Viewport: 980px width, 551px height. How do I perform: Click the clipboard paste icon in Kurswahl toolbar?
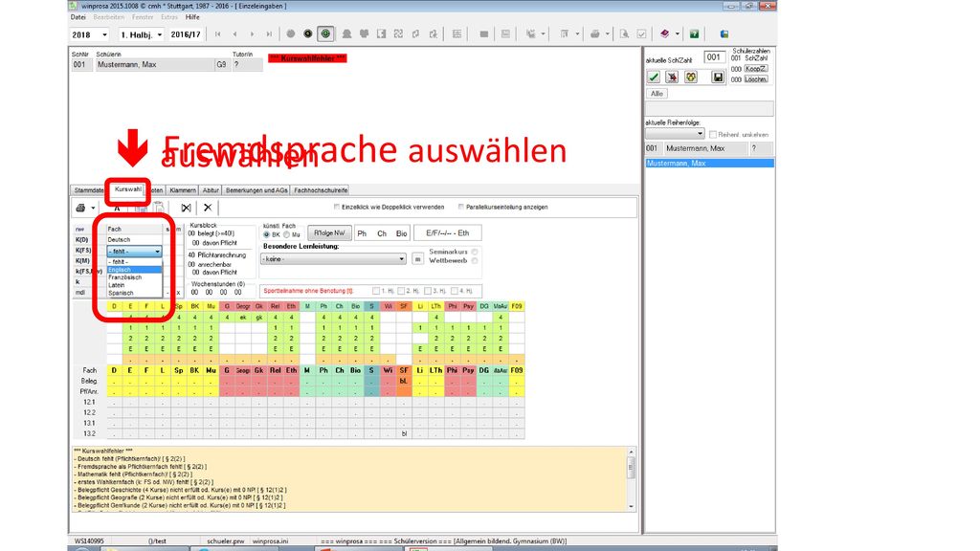pyautogui.click(x=160, y=208)
